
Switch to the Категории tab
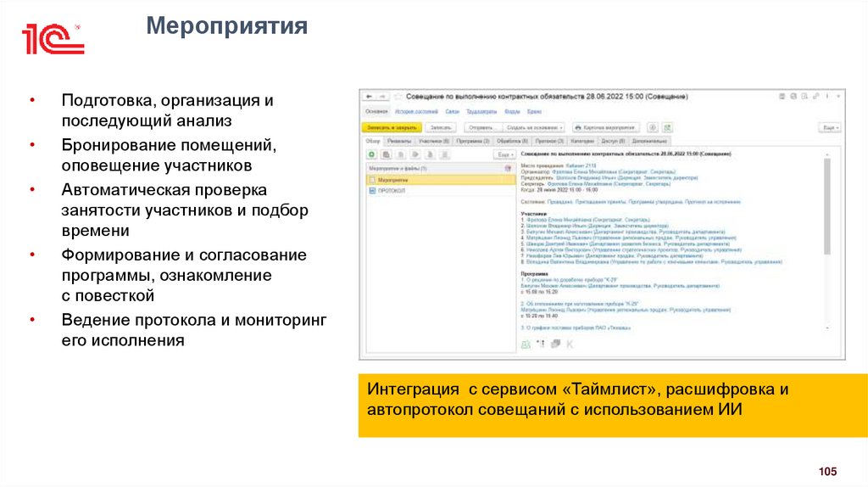coord(582,142)
